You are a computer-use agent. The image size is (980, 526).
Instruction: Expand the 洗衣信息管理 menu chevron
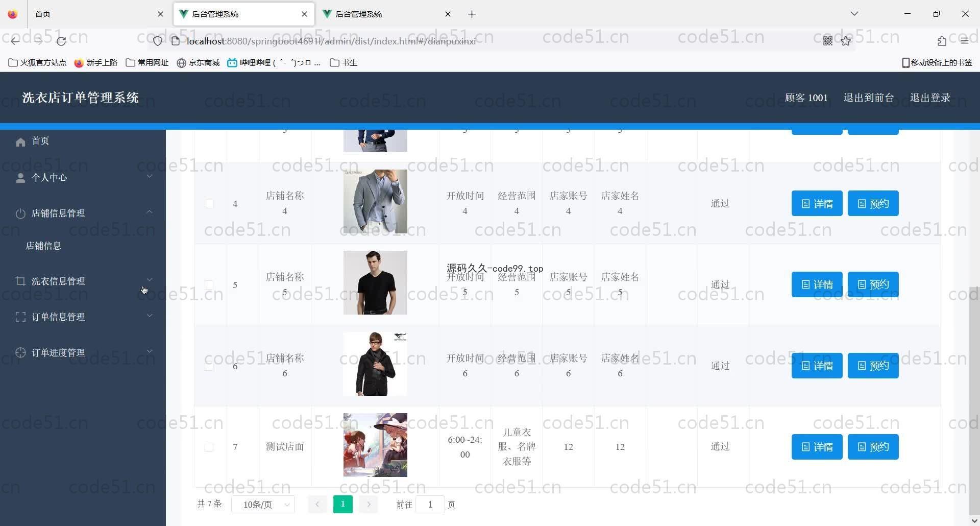pos(150,279)
